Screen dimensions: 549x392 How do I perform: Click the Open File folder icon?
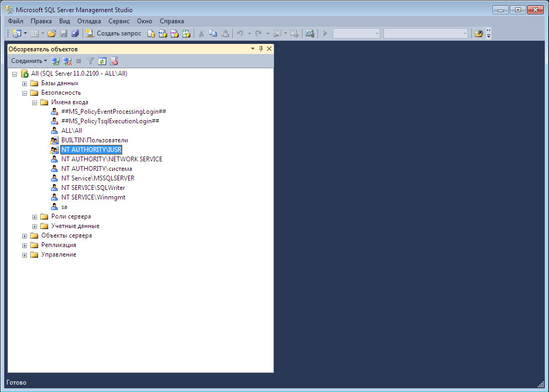52,33
